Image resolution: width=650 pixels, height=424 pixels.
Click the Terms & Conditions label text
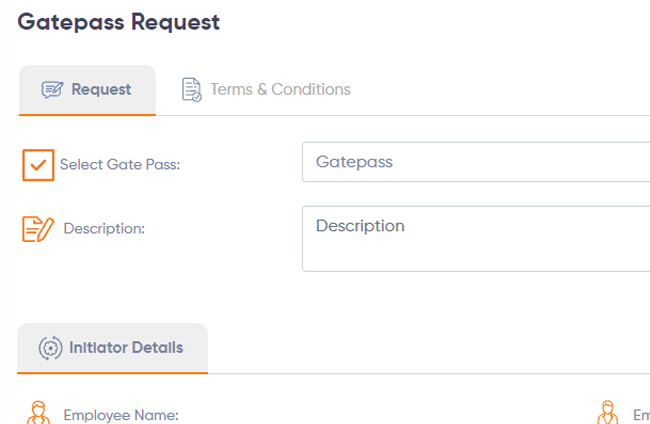click(281, 90)
